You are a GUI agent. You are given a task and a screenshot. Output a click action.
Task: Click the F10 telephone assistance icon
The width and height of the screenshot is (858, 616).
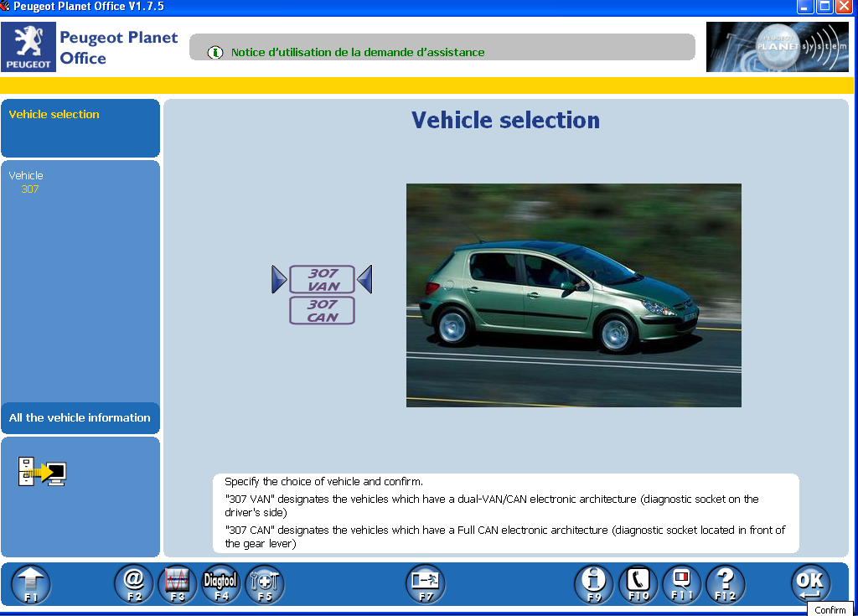coord(638,584)
